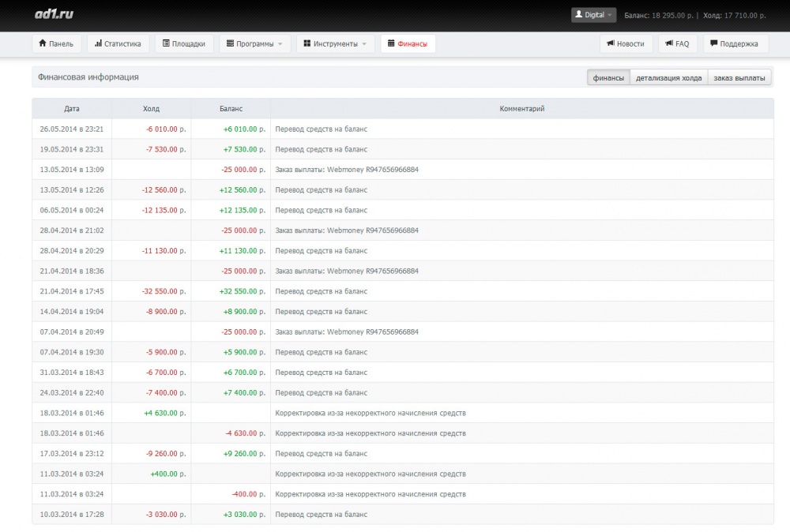Open the заказ выплаты tab
The height and width of the screenshot is (532, 790).
click(739, 77)
